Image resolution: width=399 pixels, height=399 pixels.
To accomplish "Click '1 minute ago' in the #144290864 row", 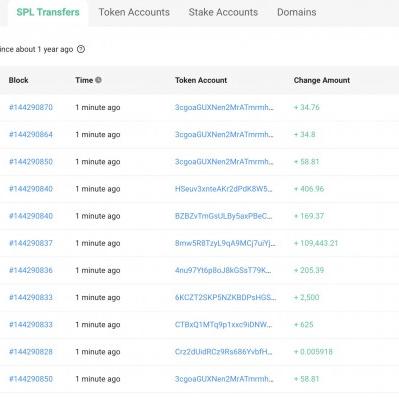I will point(98,134).
